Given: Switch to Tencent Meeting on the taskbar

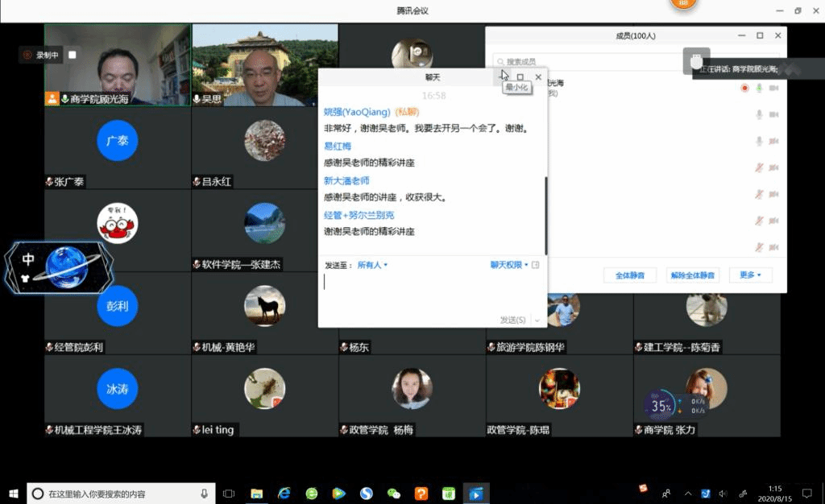Looking at the screenshot, I should (475, 494).
